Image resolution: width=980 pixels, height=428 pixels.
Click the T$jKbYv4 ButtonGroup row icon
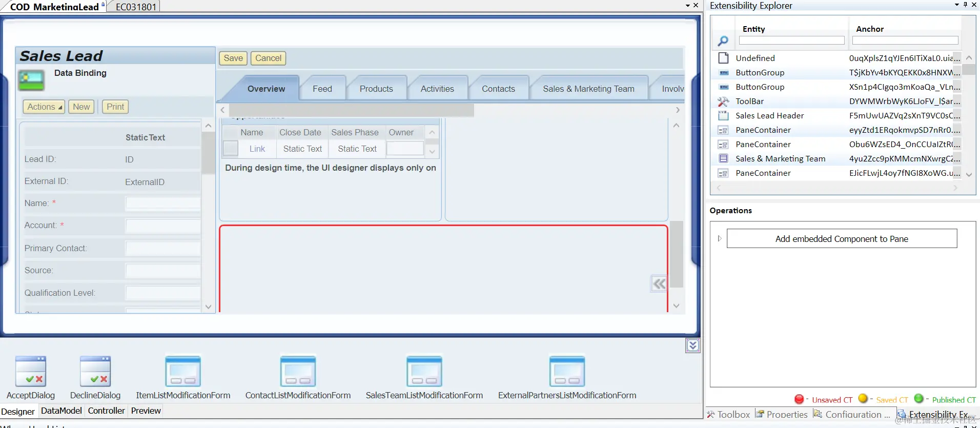723,72
